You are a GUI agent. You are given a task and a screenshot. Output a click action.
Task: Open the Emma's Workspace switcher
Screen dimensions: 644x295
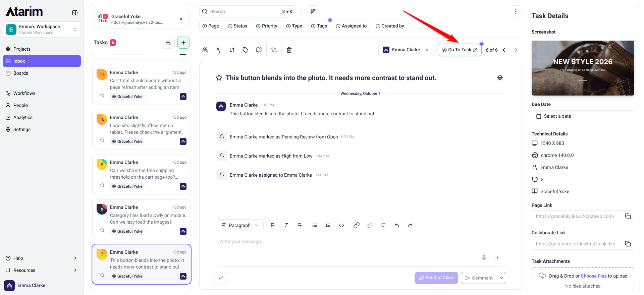tap(42, 29)
